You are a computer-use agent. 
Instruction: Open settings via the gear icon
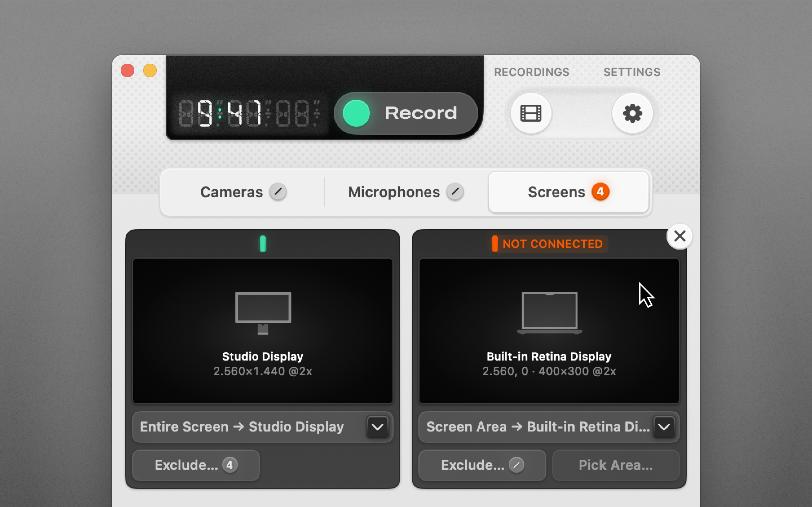tap(632, 113)
